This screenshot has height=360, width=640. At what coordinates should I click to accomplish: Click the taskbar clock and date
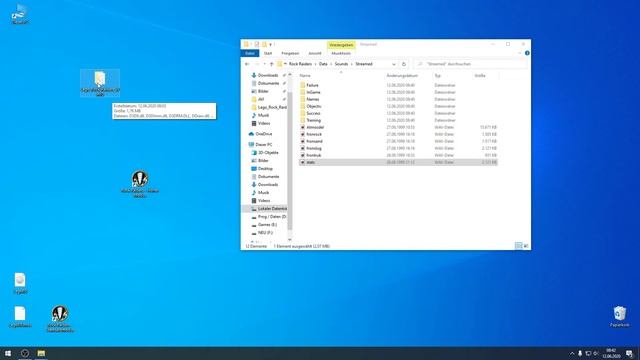point(611,353)
